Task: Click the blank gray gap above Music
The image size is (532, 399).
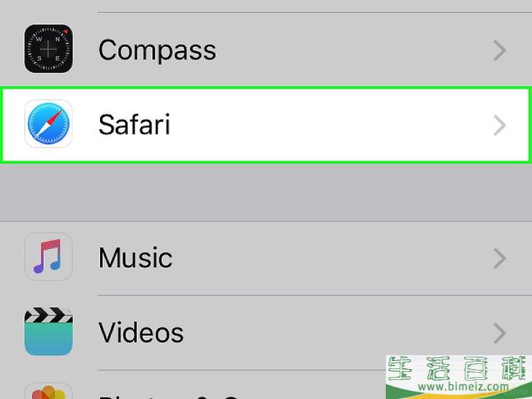Action: point(266,192)
